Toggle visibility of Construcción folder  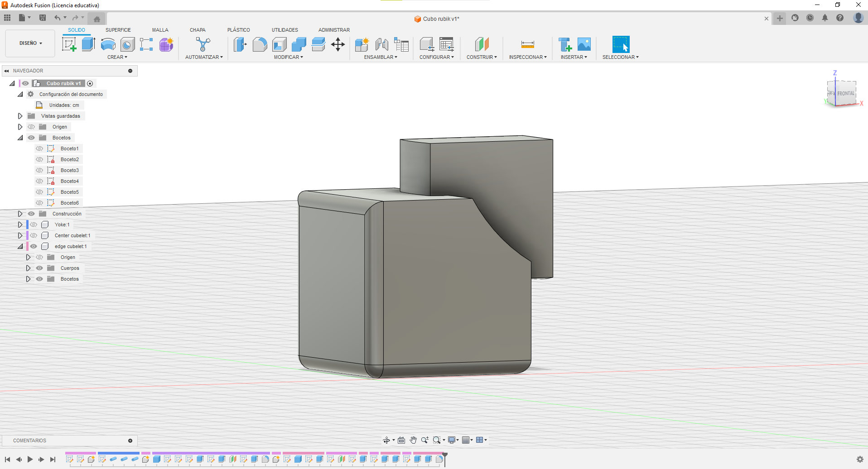(31, 214)
